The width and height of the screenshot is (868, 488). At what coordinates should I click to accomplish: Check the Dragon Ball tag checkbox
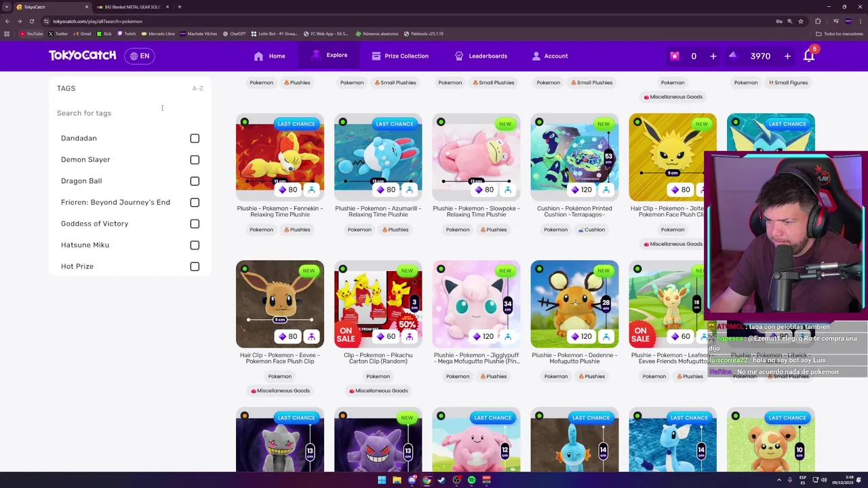pos(195,181)
